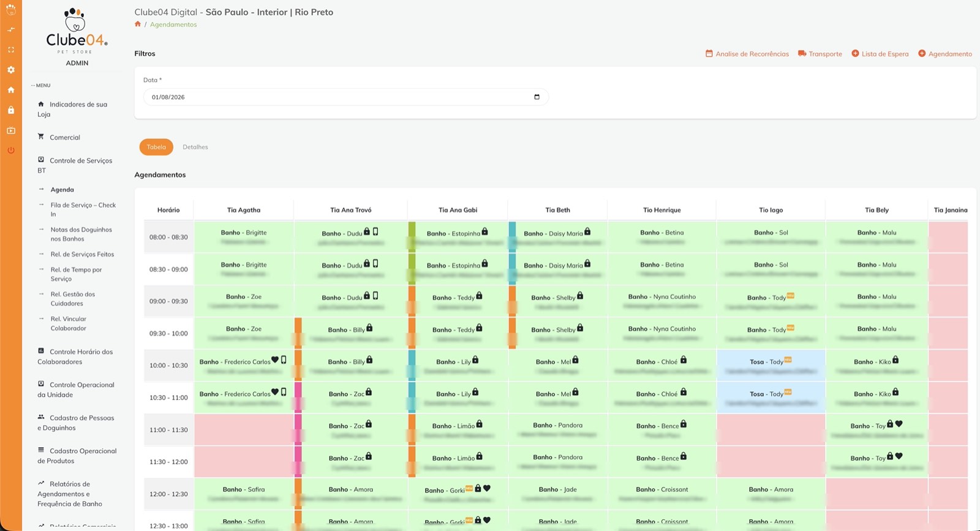The width and height of the screenshot is (980, 531).
Task: Collapse the sidebar with the arrows icon
Action: pyautogui.click(x=11, y=29)
